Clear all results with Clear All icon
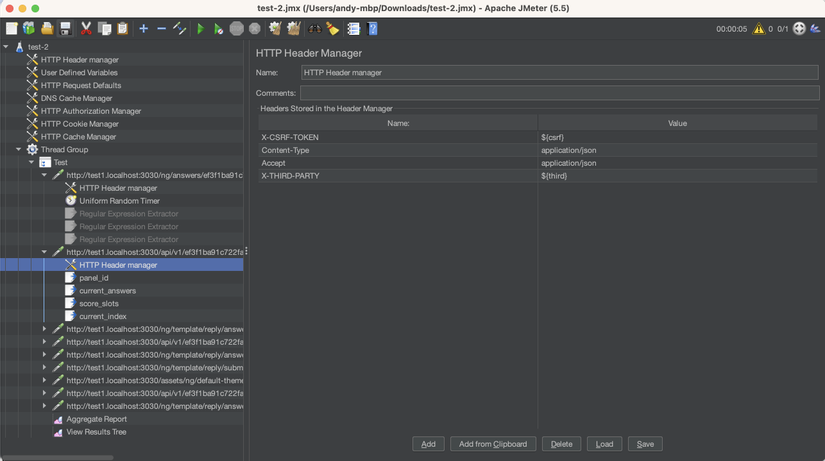 294,28
